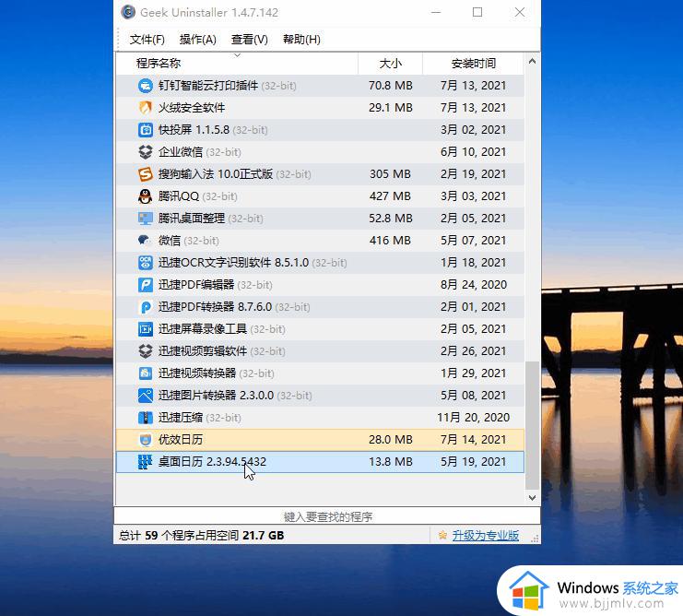Click the 8月 24, 2020 install date
Viewport: 683px width, 616px height.
coord(474,285)
